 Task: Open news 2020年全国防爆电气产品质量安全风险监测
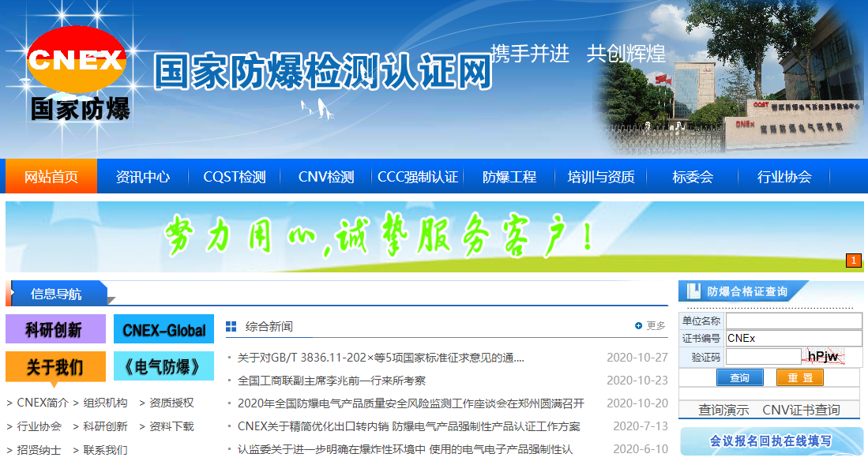(411, 403)
